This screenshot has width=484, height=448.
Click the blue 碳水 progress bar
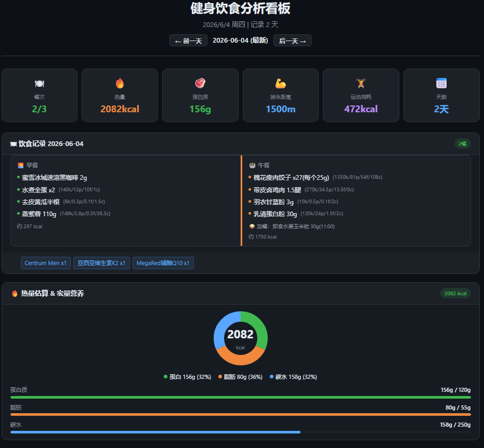point(155,432)
